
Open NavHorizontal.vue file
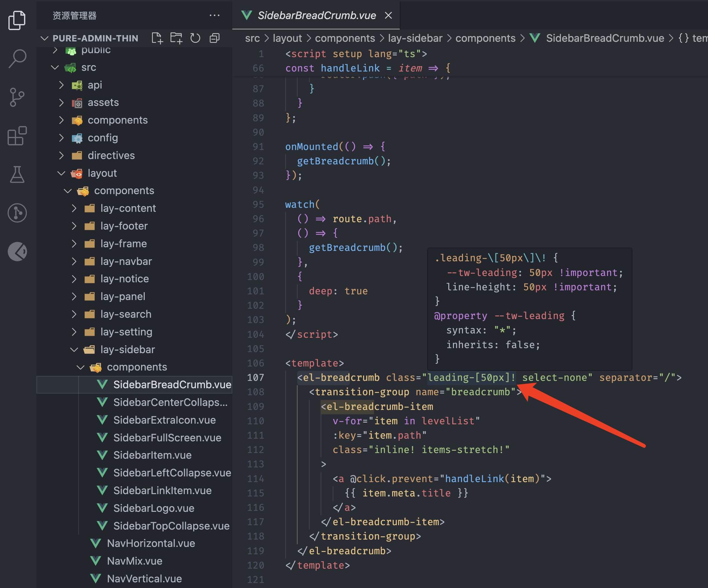coord(151,543)
